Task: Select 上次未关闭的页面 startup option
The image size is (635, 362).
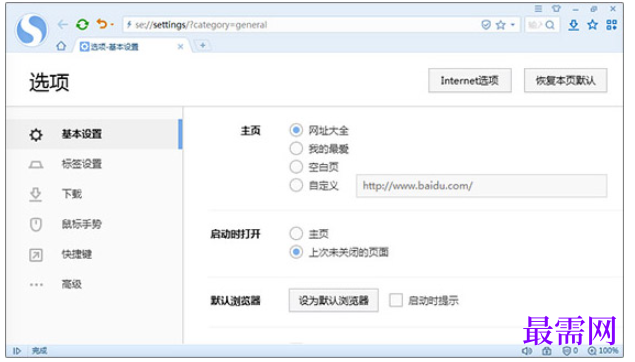Action: click(296, 252)
